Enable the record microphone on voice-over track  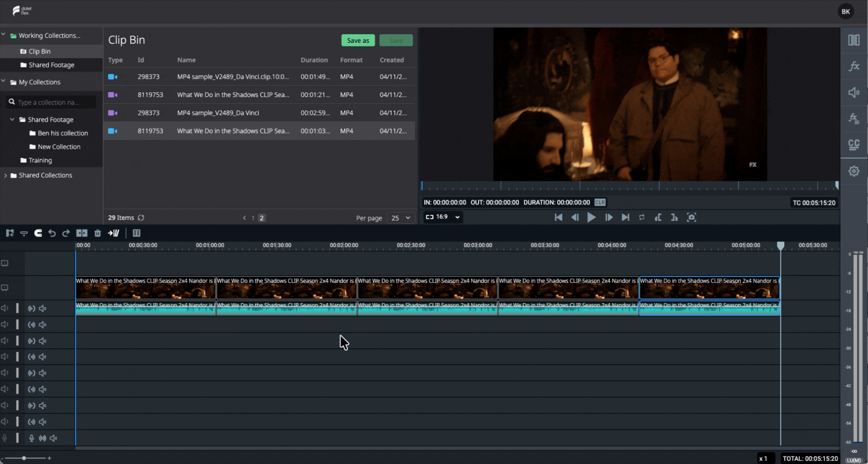(32, 438)
